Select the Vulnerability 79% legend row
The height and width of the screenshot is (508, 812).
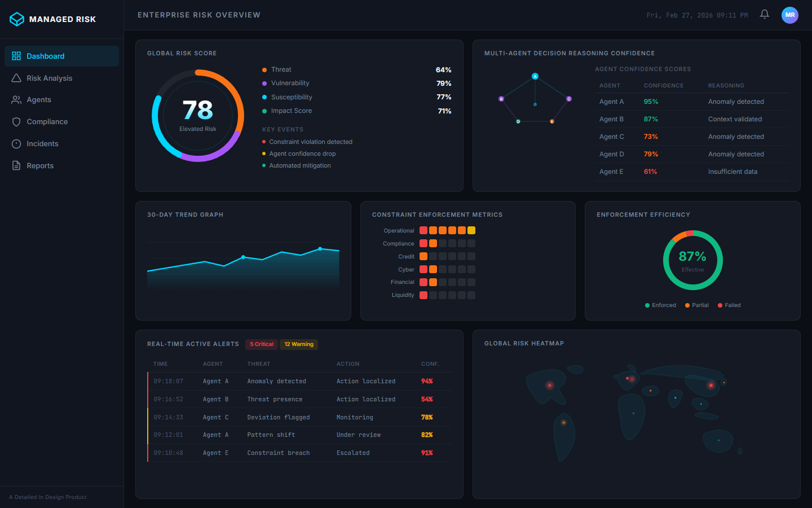[x=357, y=84]
